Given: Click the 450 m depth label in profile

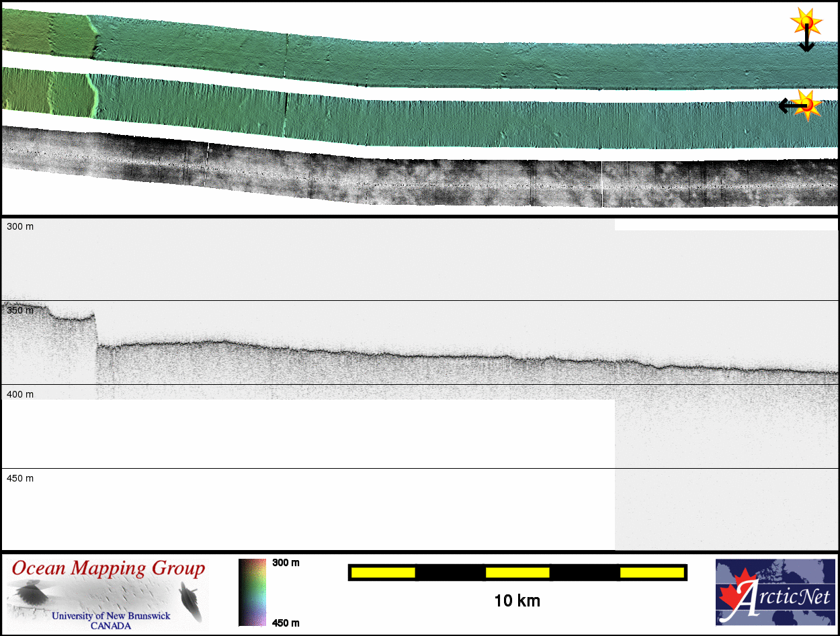Looking at the screenshot, I should pyautogui.click(x=20, y=478).
